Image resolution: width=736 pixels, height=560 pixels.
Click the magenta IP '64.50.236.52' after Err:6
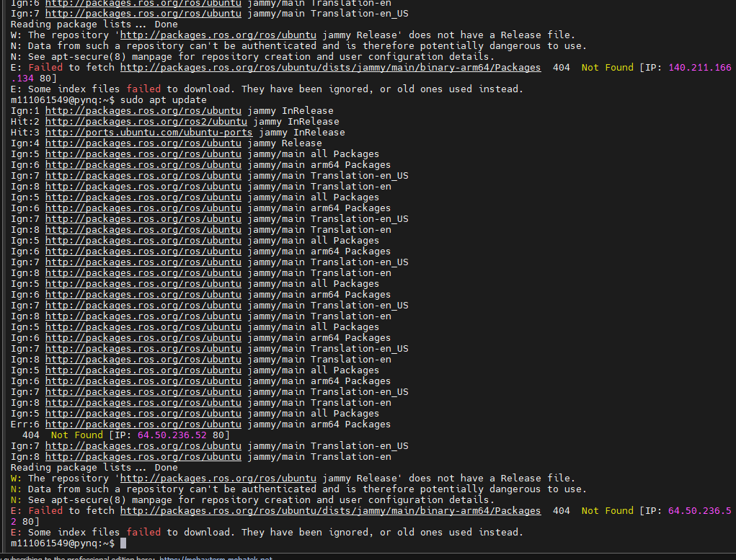(172, 435)
